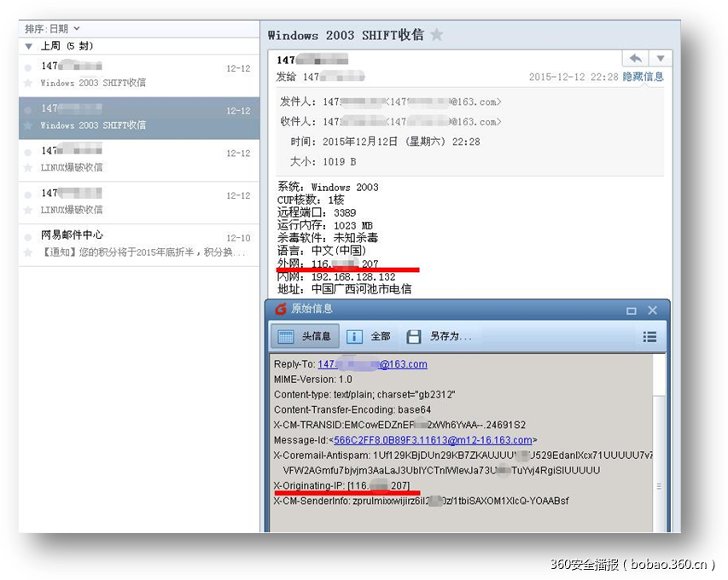Click the 隐藏信息 link

tap(643, 77)
